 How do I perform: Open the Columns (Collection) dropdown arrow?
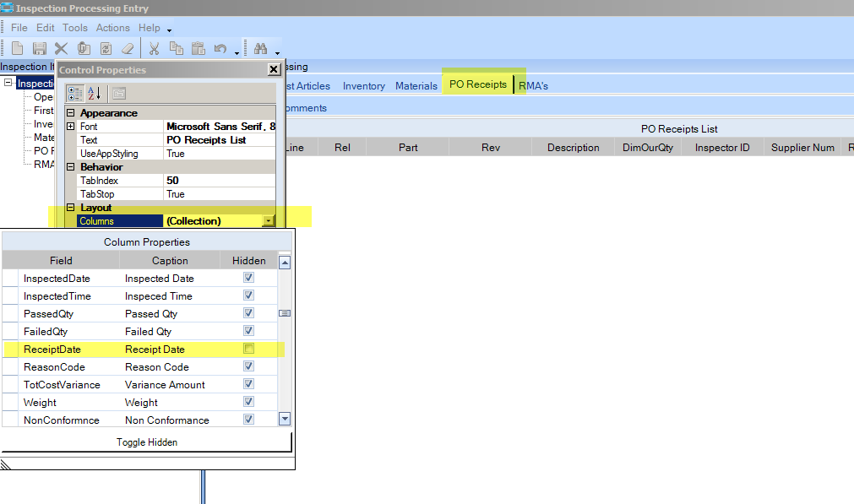(269, 221)
